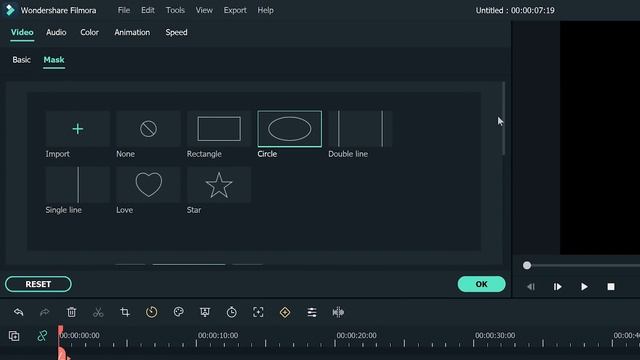Select the None mask option
Viewport: 640px width, 360px height.
pos(148,129)
